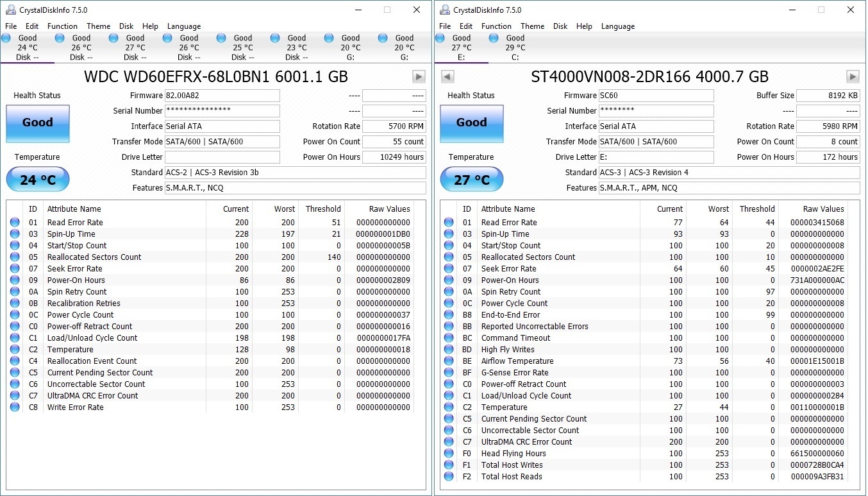868x496 pixels.
Task: Click status orb for G-Sense Error Rate row
Action: click(x=449, y=373)
